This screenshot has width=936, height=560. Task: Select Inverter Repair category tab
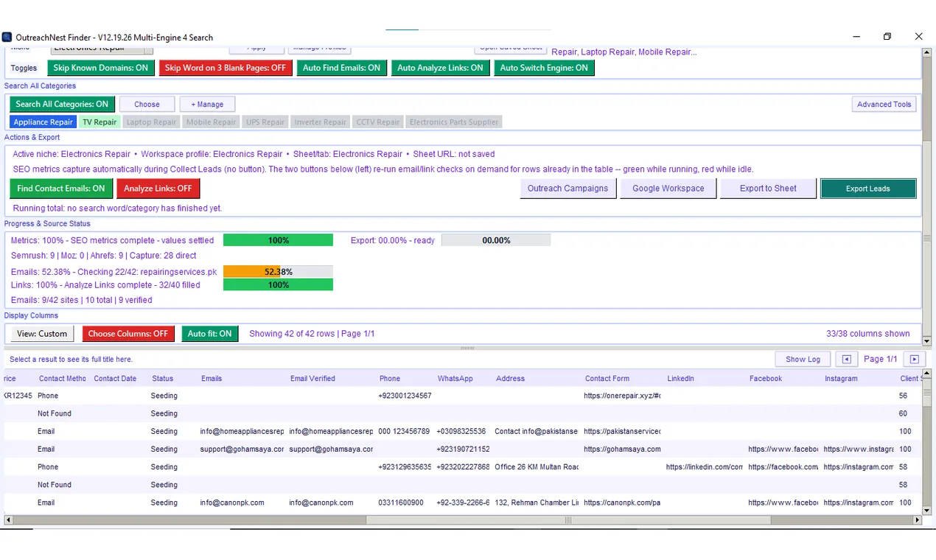coord(320,122)
